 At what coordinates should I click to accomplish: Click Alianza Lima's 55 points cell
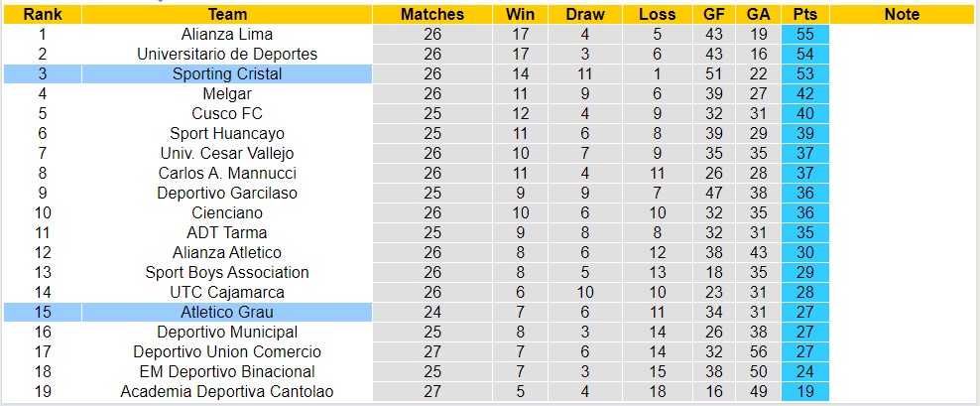[804, 34]
